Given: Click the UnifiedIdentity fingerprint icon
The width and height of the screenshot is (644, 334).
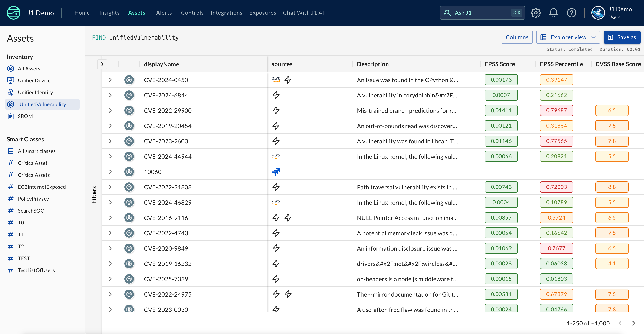Looking at the screenshot, I should [10, 92].
